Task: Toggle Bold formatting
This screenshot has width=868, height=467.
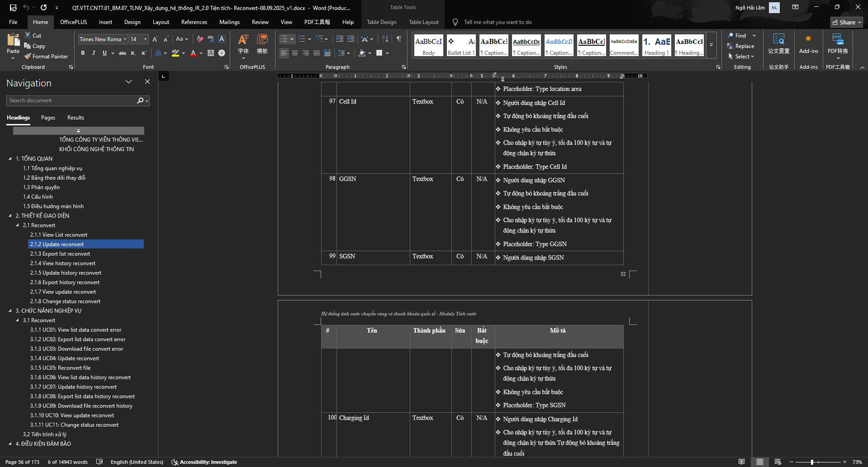Action: click(83, 53)
